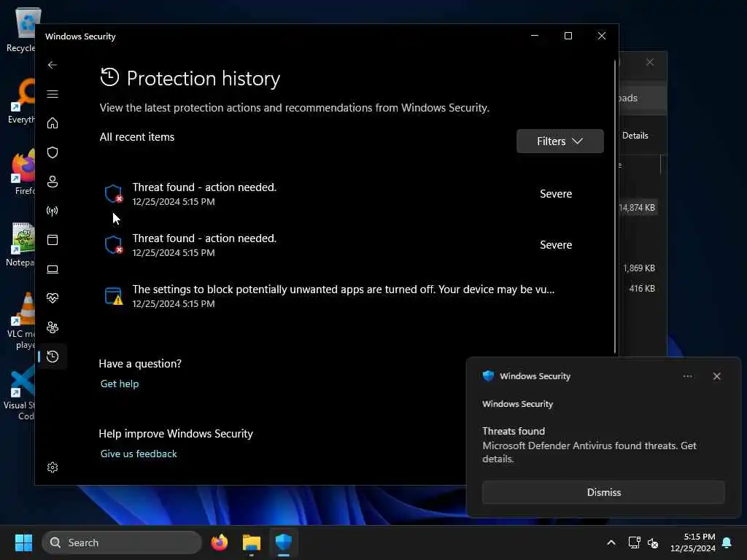747x560 pixels.
Task: Open Firefox from the taskbar
Action: 219,542
